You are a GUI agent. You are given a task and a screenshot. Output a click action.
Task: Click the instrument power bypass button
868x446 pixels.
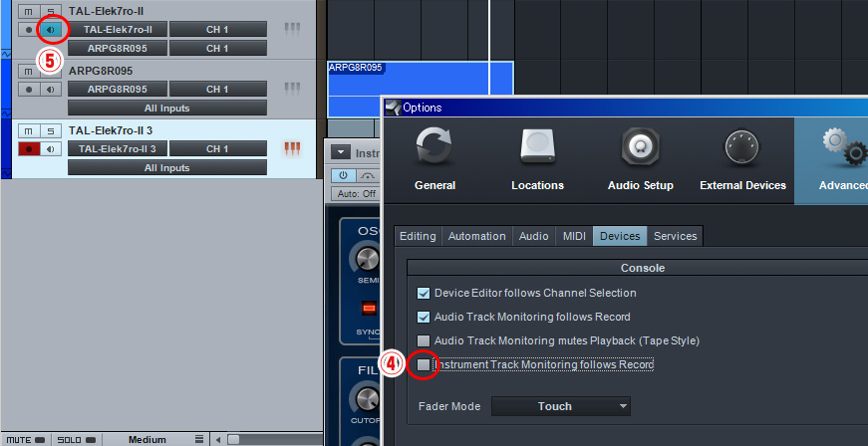click(x=339, y=175)
